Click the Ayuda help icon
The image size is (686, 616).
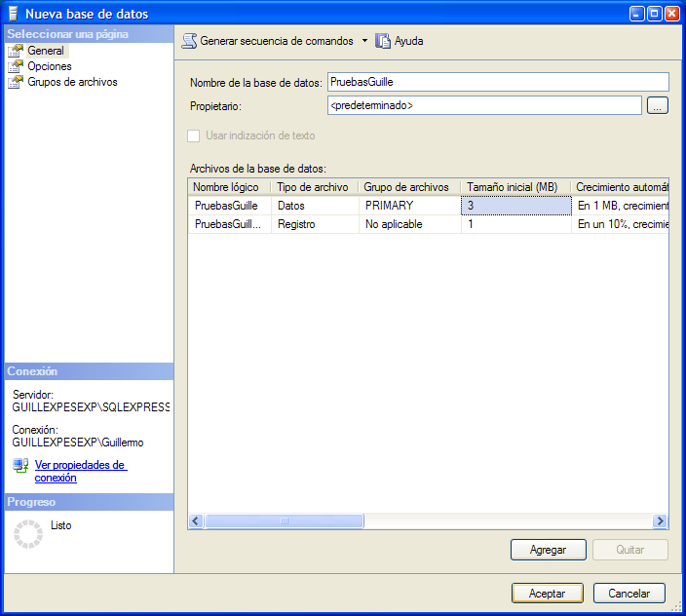(x=383, y=41)
